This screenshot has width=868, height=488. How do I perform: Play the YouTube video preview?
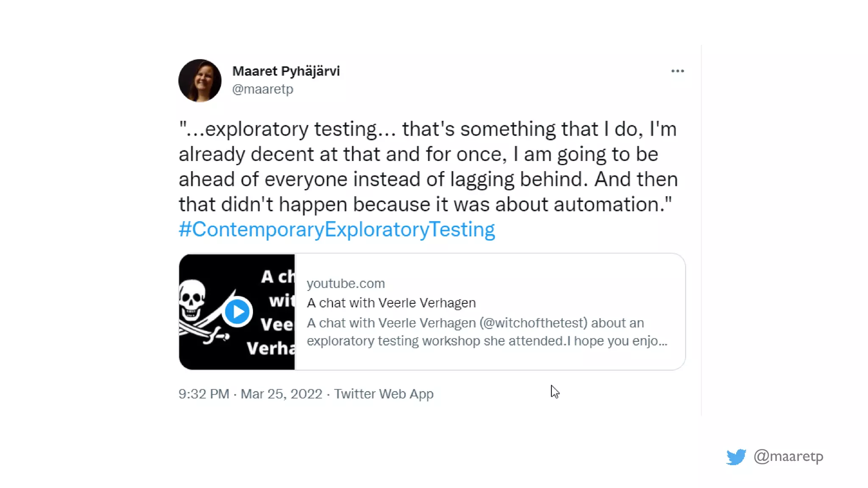coord(237,312)
